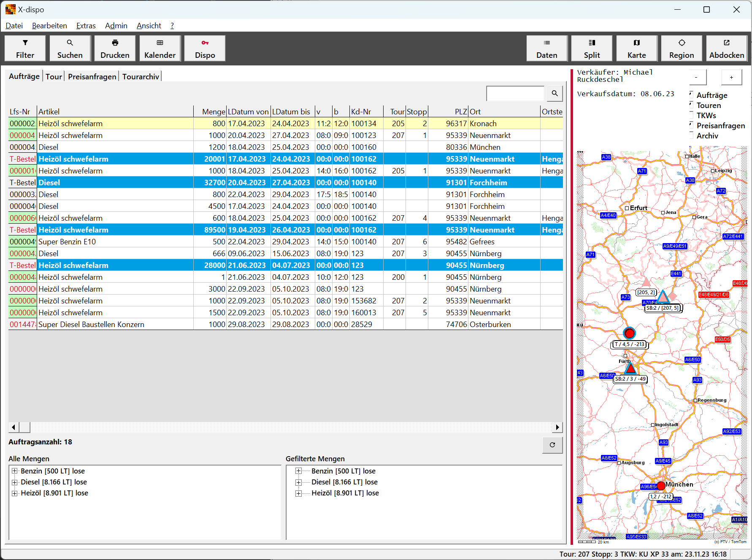Sort by the PLZ column header

(448, 112)
